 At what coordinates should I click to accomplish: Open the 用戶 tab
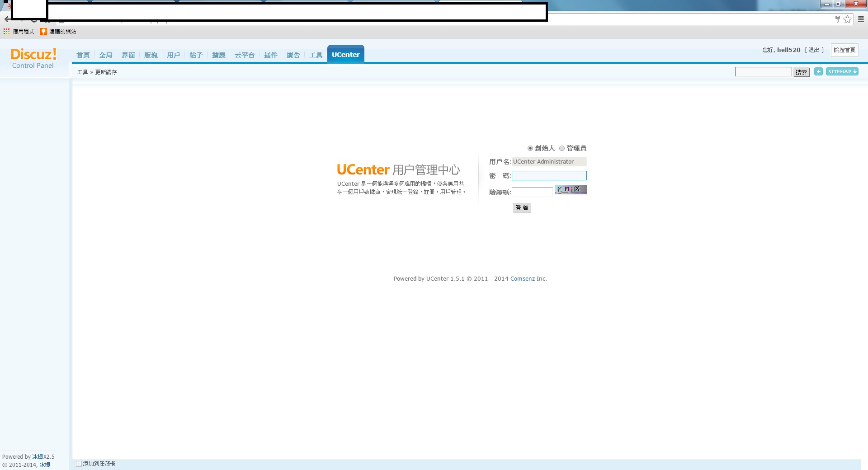174,55
